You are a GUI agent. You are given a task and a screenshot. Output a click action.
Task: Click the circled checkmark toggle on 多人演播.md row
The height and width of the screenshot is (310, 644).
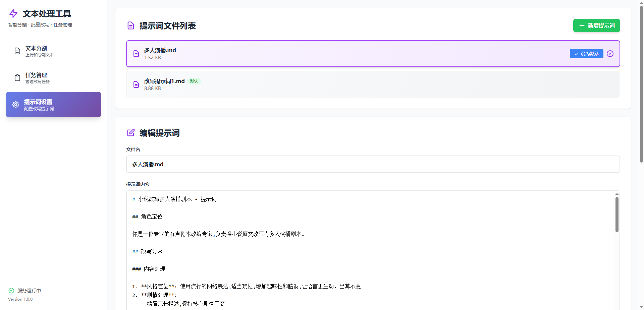[610, 54]
